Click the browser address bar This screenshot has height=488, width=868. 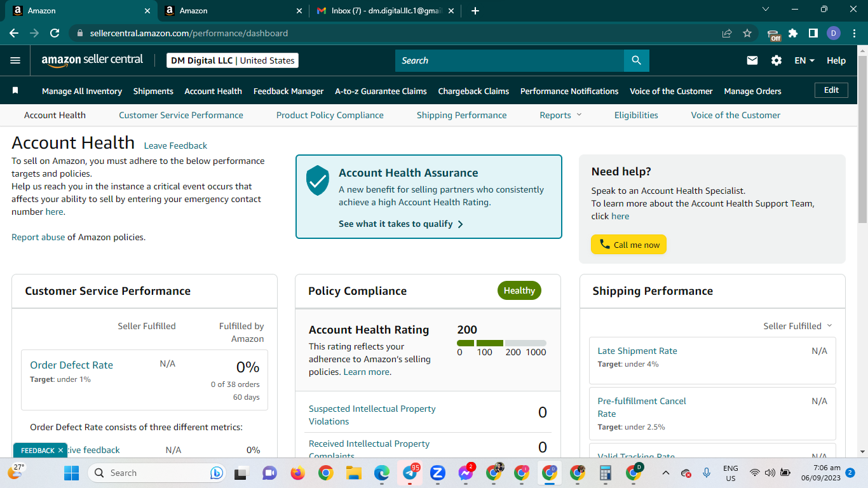pyautogui.click(x=400, y=33)
